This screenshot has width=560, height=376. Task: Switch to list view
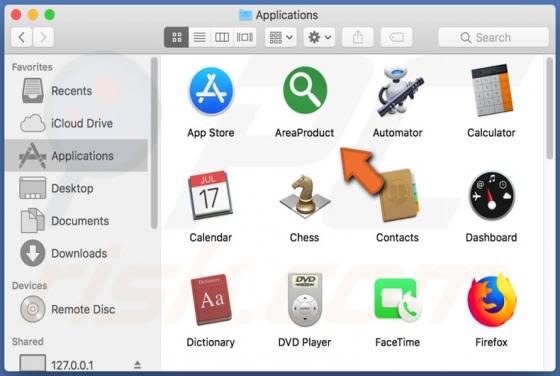(199, 37)
